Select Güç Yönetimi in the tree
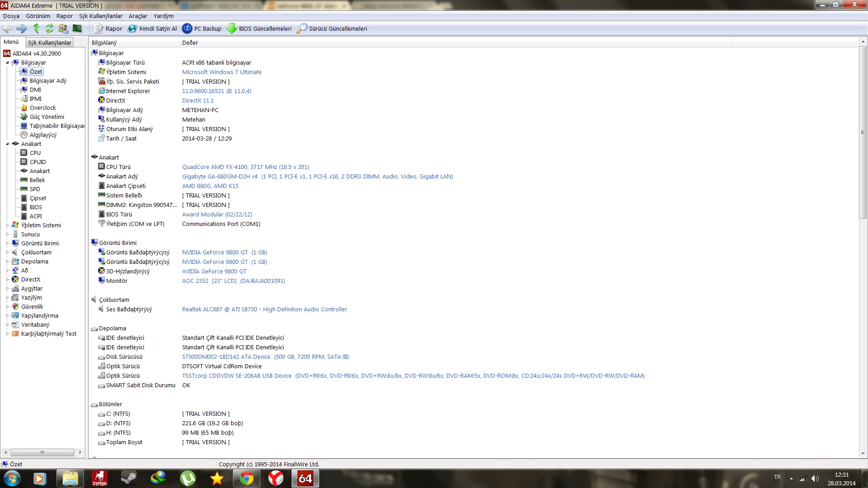 pyautogui.click(x=47, y=117)
